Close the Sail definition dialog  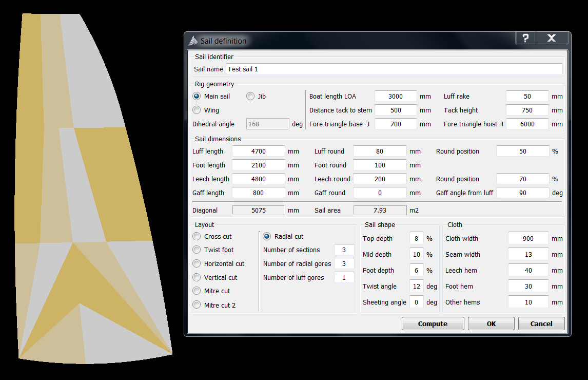(x=552, y=39)
